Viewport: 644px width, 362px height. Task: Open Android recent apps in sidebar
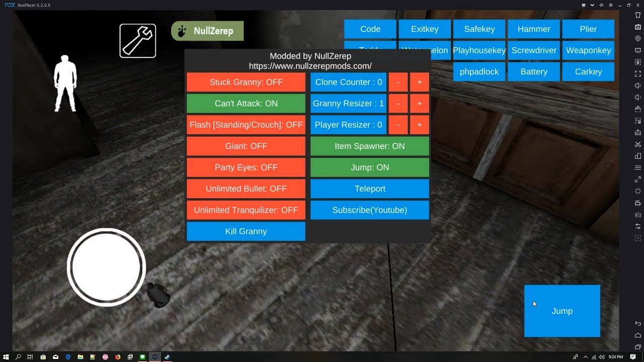tap(638, 347)
